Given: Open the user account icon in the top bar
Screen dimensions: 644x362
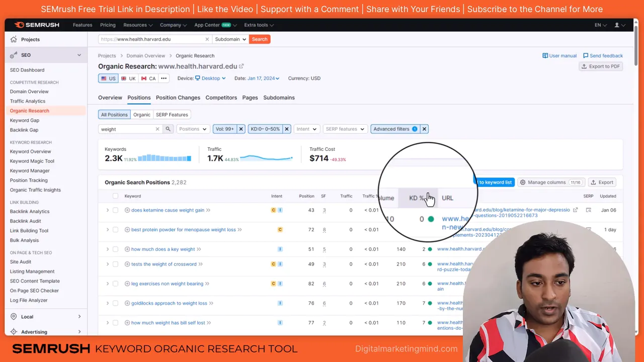Looking at the screenshot, I should [616, 25].
